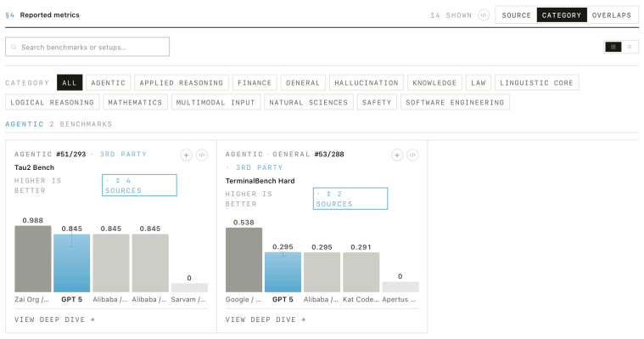Select the CATEGORY grouping tab
The image size is (644, 339).
[562, 15]
